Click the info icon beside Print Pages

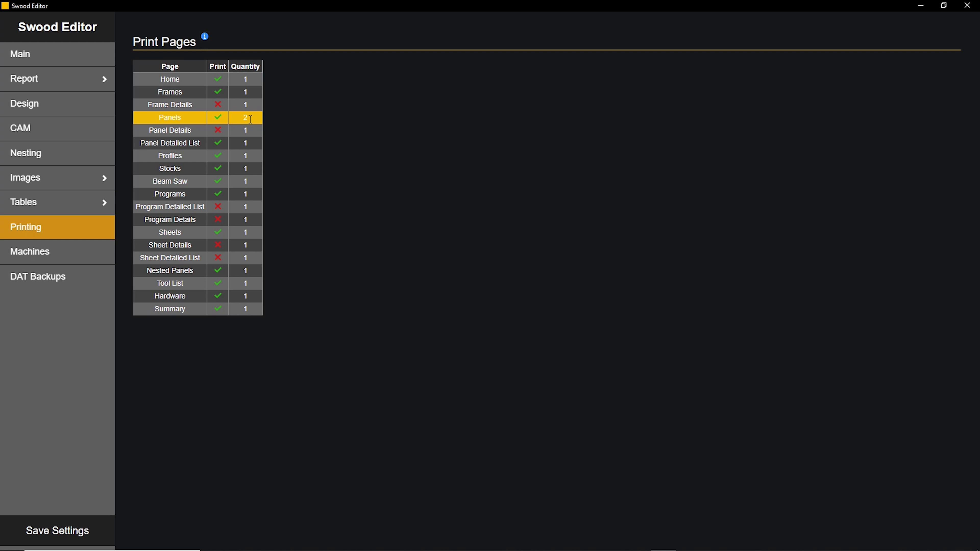pyautogui.click(x=205, y=36)
